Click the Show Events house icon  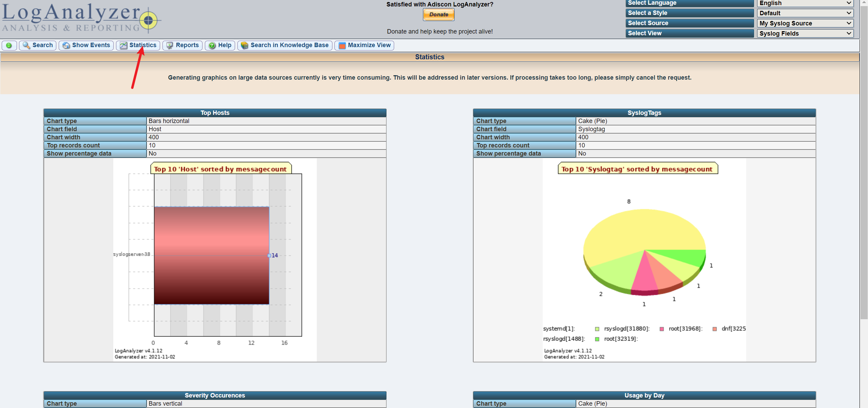pyautogui.click(x=66, y=45)
